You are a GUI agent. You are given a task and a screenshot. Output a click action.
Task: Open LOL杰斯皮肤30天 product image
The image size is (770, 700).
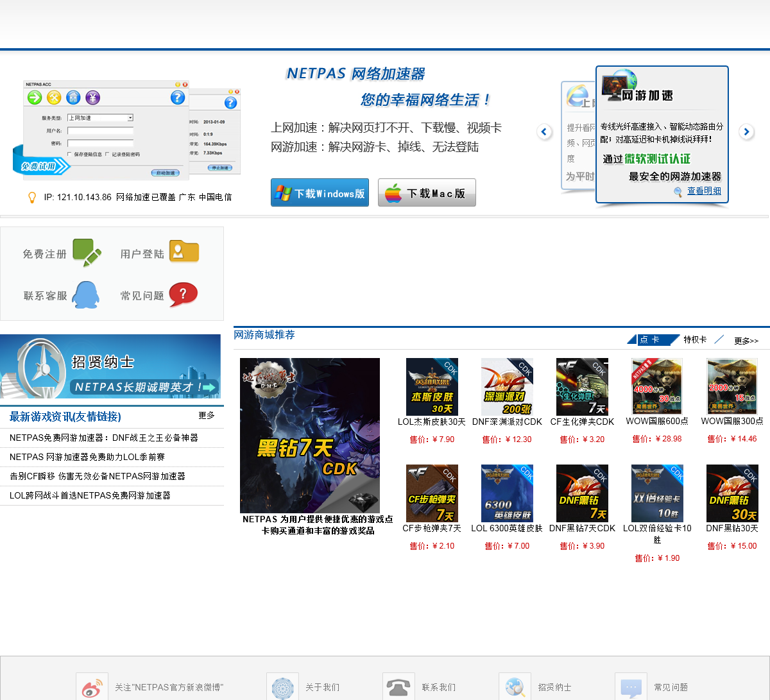tap(432, 387)
